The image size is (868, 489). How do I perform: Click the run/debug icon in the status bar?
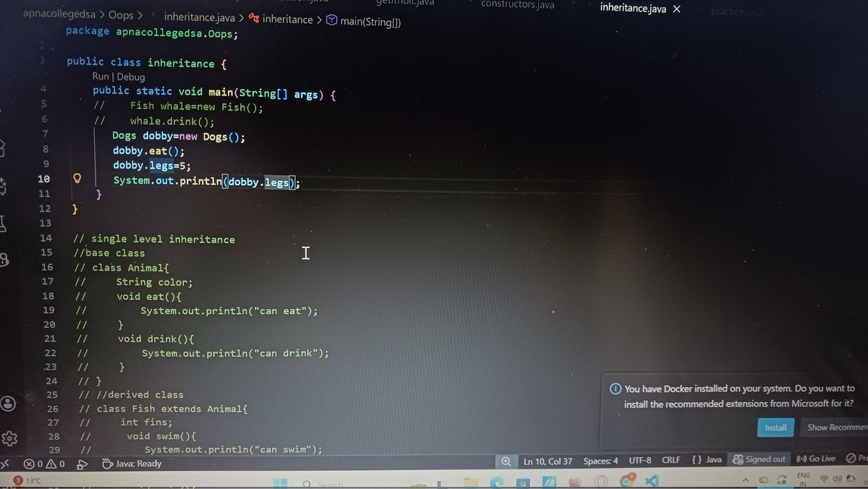(x=82, y=464)
